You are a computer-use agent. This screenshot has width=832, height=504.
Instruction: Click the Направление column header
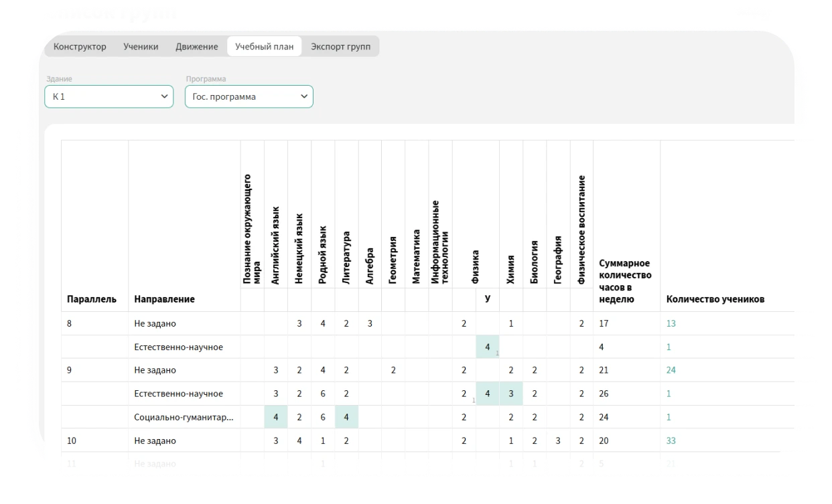pos(165,299)
